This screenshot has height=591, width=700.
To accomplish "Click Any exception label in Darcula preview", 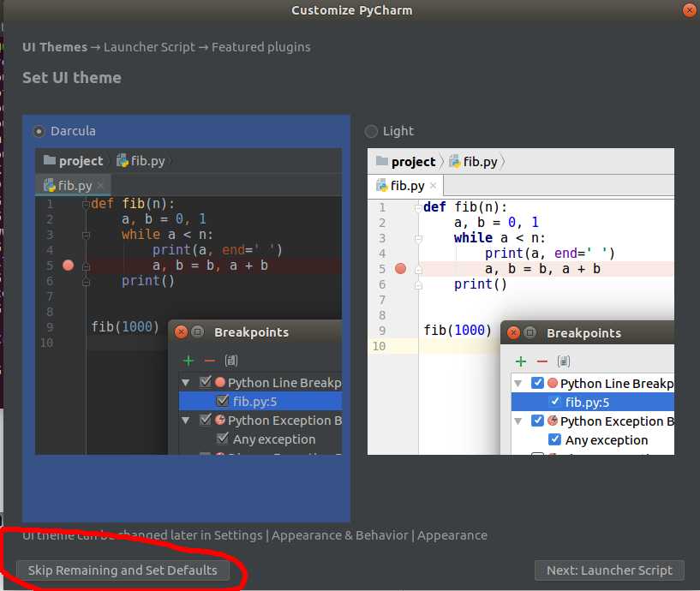I will pyautogui.click(x=274, y=439).
